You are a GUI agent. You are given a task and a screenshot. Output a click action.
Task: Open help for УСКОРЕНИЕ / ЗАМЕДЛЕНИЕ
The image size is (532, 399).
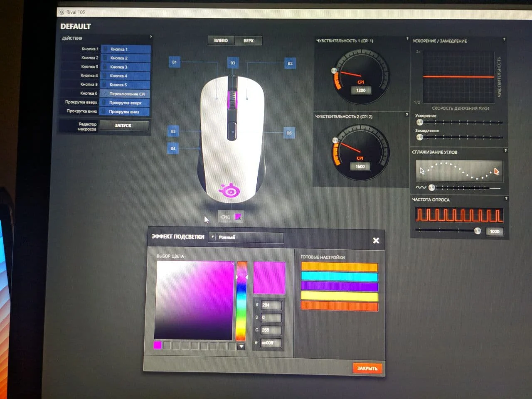tap(504, 39)
